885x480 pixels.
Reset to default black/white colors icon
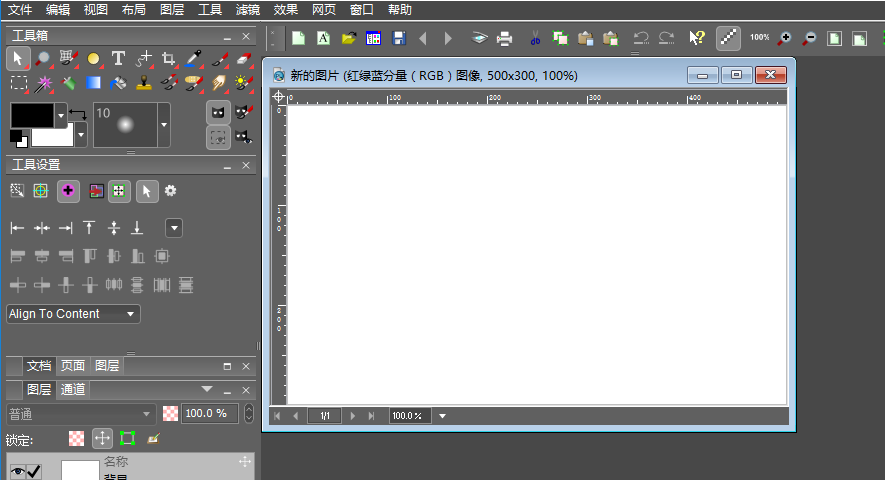18,138
